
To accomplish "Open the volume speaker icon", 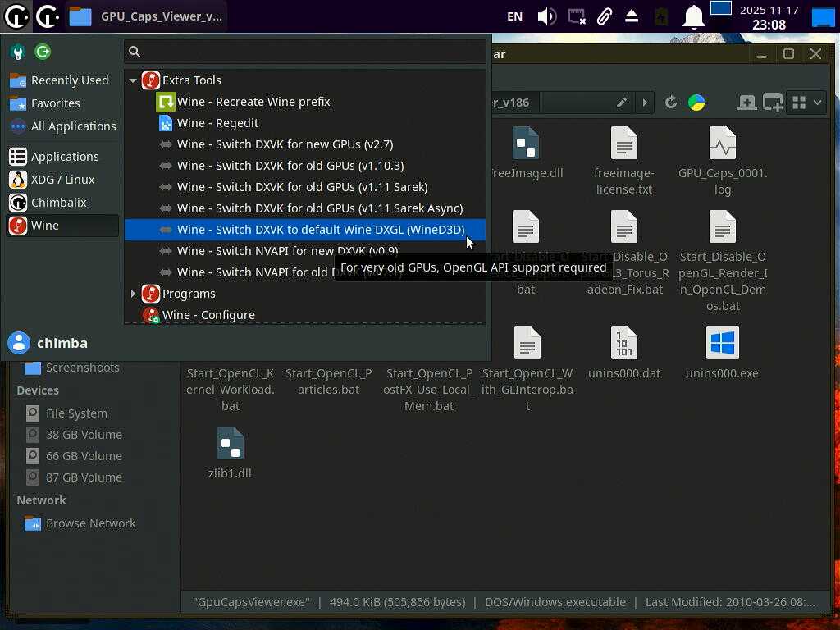I will pos(547,16).
